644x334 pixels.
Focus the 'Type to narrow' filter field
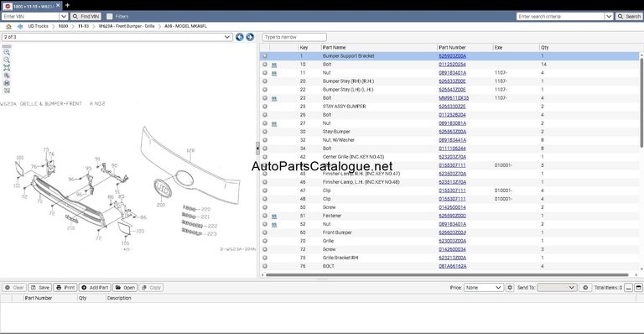pyautogui.click(x=294, y=37)
